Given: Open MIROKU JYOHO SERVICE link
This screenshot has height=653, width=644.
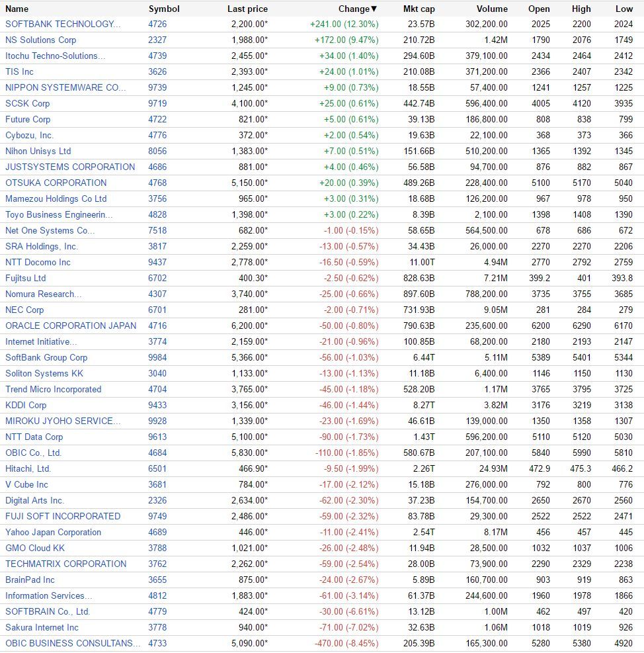Looking at the screenshot, I should (x=63, y=421).
